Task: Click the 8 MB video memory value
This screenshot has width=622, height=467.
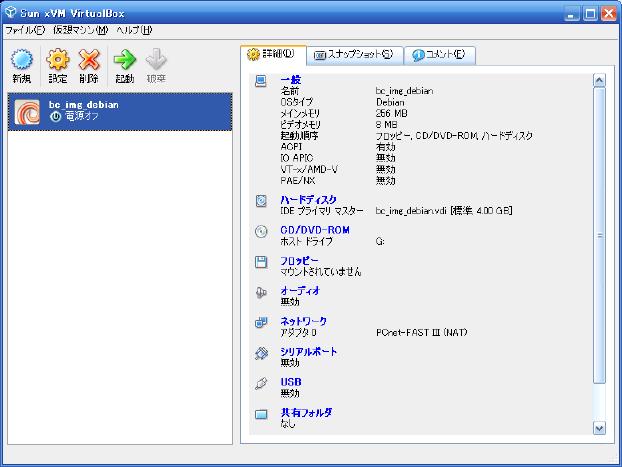Action: pos(386,125)
